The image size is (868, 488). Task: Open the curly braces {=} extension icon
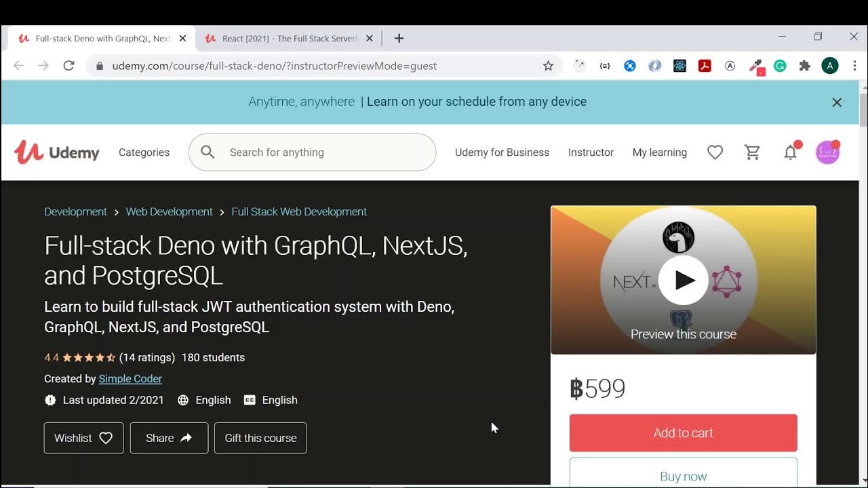coord(605,66)
